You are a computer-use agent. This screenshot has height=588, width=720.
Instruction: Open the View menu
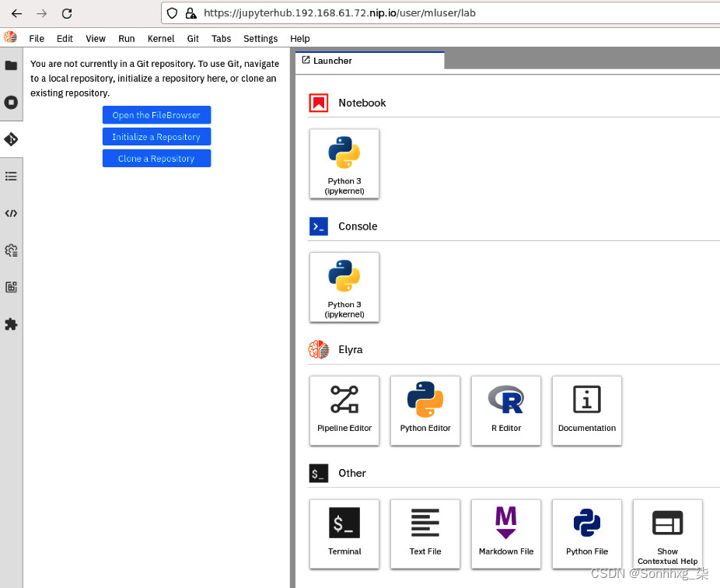point(96,39)
